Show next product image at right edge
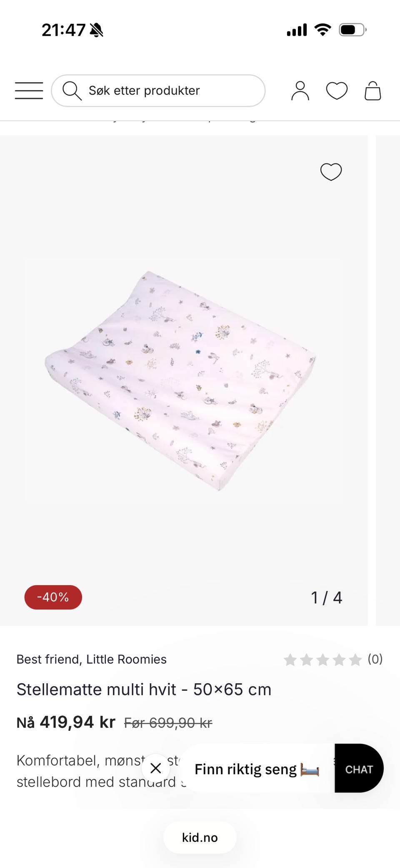Screen dimensions: 400x868 click(x=388, y=380)
